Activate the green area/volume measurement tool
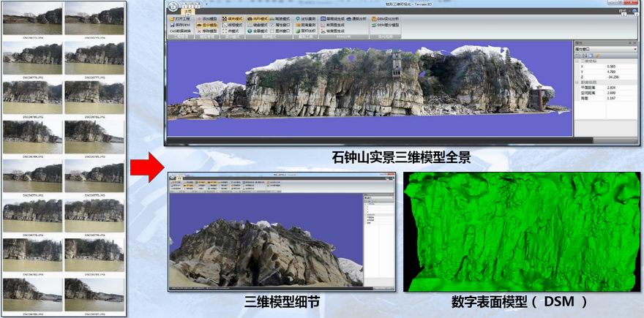644x318 pixels. point(306,31)
